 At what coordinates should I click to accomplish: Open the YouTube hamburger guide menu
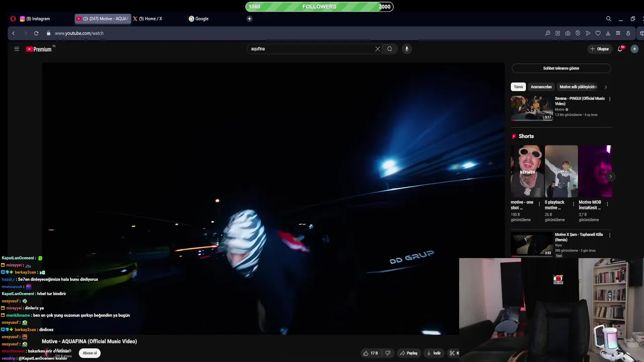17,49
